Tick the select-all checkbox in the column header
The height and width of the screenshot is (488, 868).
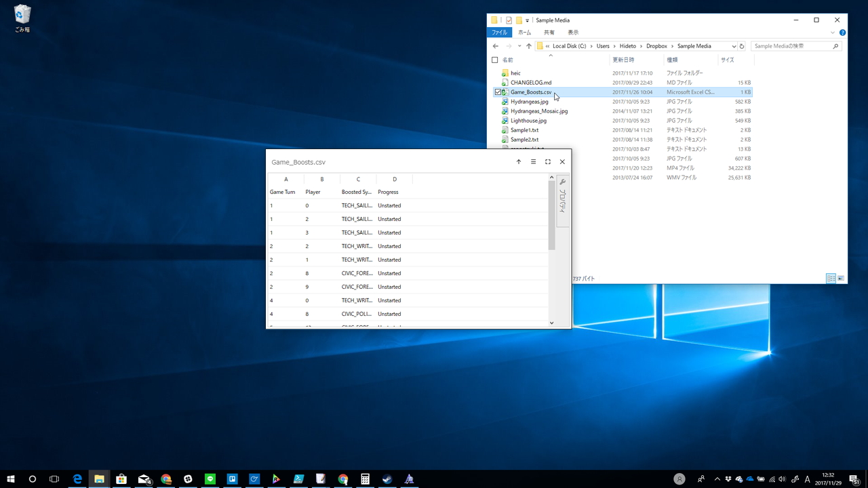pos(495,60)
